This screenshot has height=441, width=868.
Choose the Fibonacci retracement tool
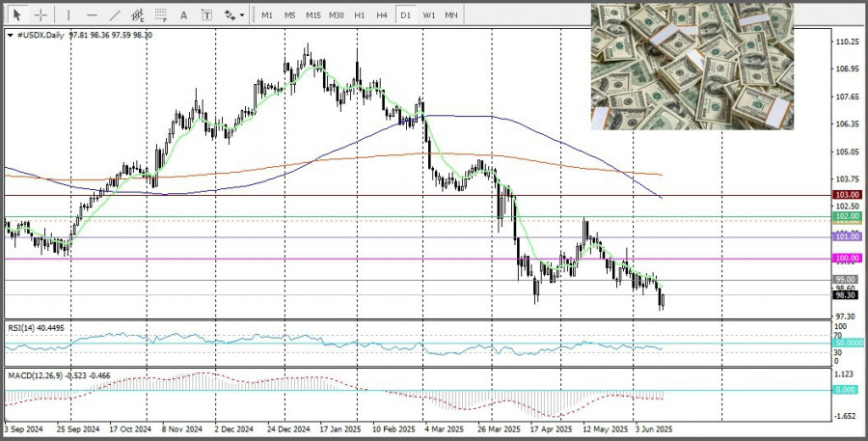click(x=161, y=15)
